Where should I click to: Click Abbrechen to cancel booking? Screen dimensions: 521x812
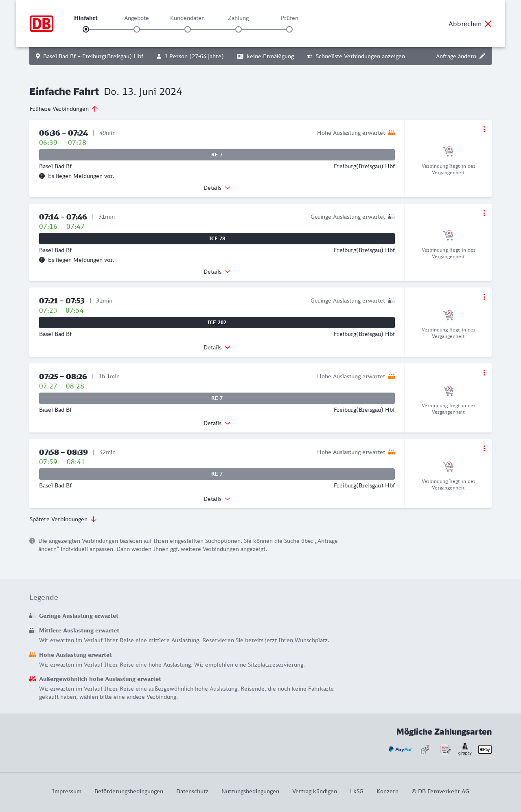point(470,24)
